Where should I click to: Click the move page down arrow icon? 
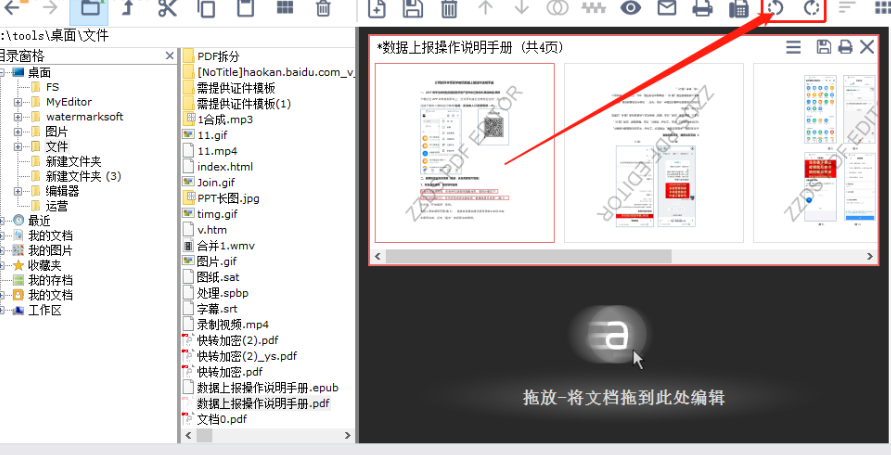click(x=521, y=7)
